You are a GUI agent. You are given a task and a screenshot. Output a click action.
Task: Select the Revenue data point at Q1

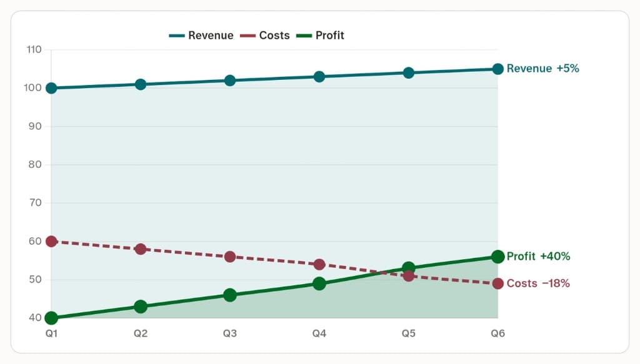tap(51, 88)
